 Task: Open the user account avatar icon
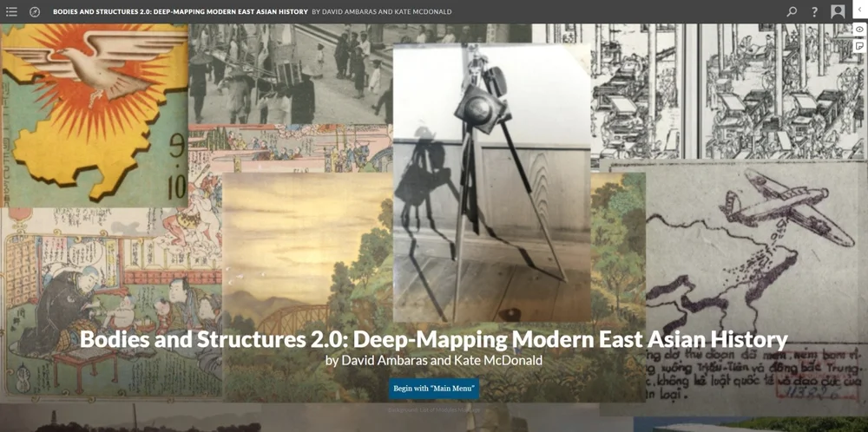click(x=838, y=11)
